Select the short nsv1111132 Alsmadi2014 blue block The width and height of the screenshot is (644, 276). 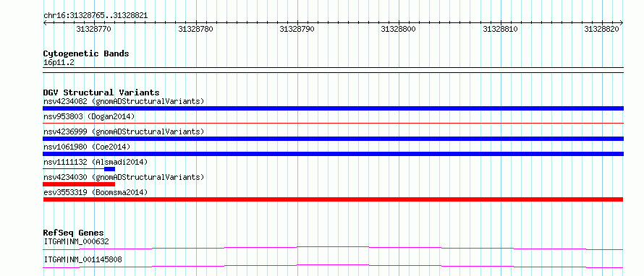click(x=110, y=169)
